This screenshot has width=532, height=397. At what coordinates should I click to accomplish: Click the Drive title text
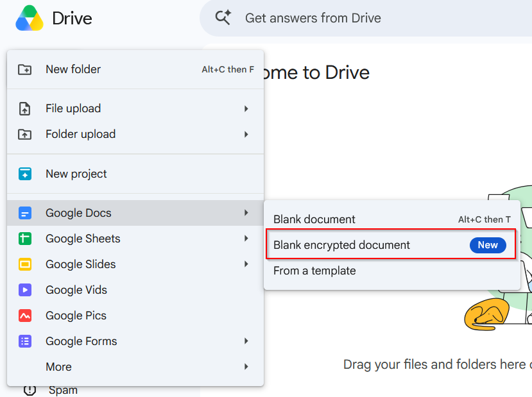click(x=73, y=19)
